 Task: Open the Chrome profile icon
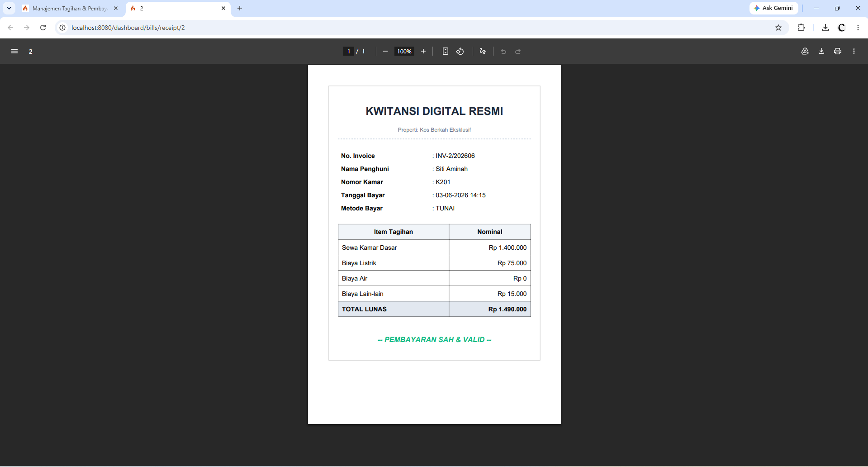point(842,28)
